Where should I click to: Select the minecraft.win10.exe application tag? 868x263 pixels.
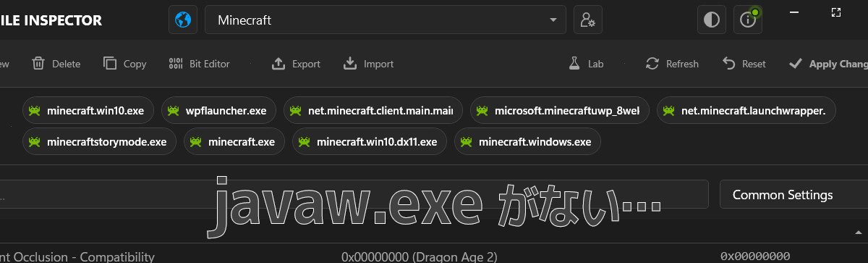tap(88, 111)
